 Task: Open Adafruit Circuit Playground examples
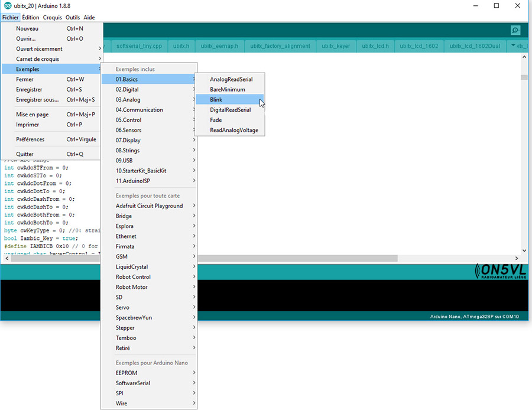(x=148, y=206)
